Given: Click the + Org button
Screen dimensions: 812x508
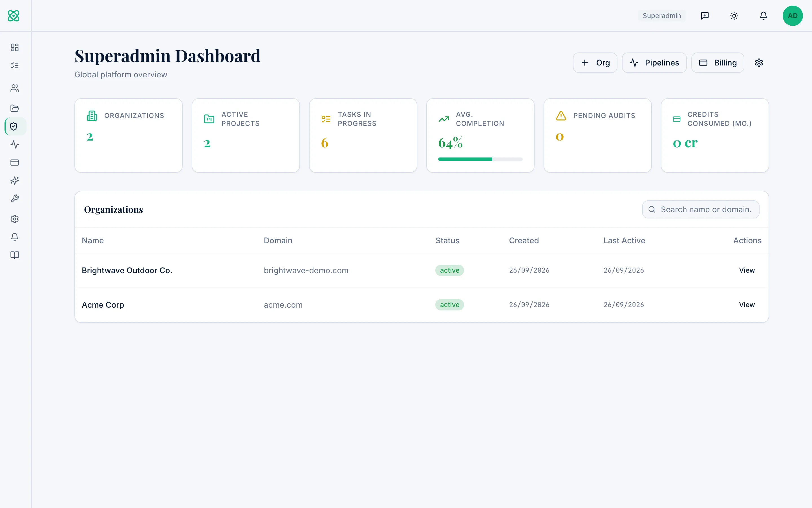Looking at the screenshot, I should pos(595,63).
